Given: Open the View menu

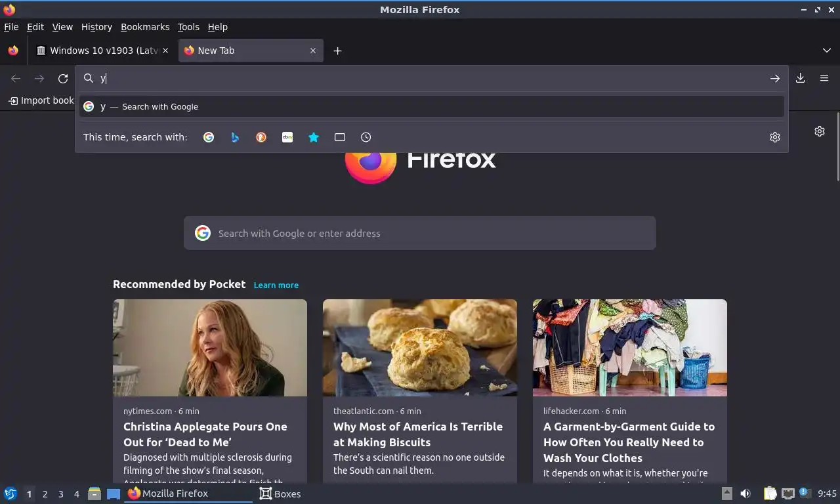Looking at the screenshot, I should [62, 27].
